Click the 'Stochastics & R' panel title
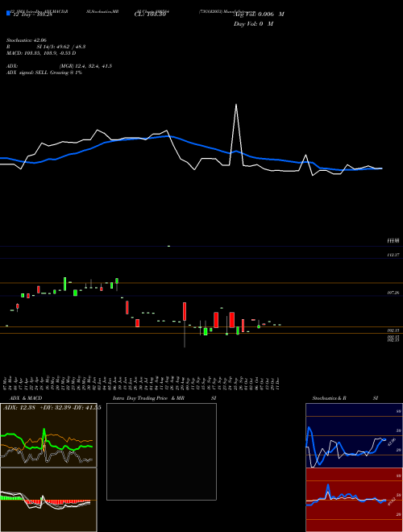 pos(329,398)
